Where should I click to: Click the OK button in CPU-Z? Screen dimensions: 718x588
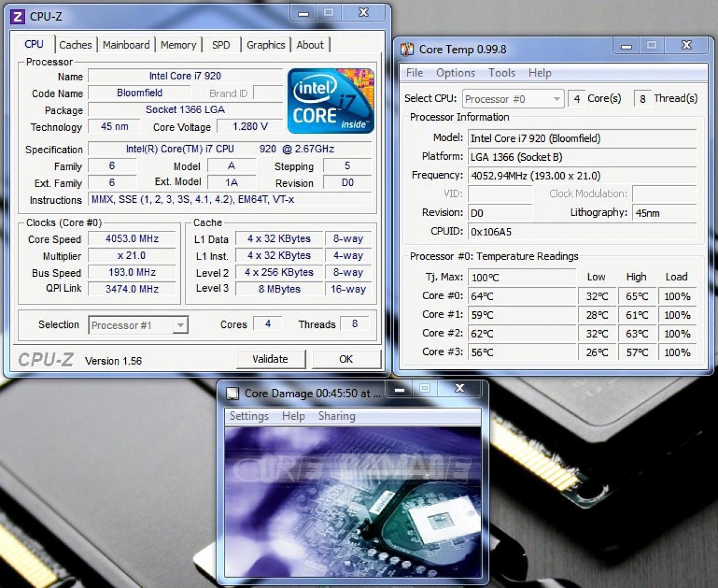tap(346, 359)
